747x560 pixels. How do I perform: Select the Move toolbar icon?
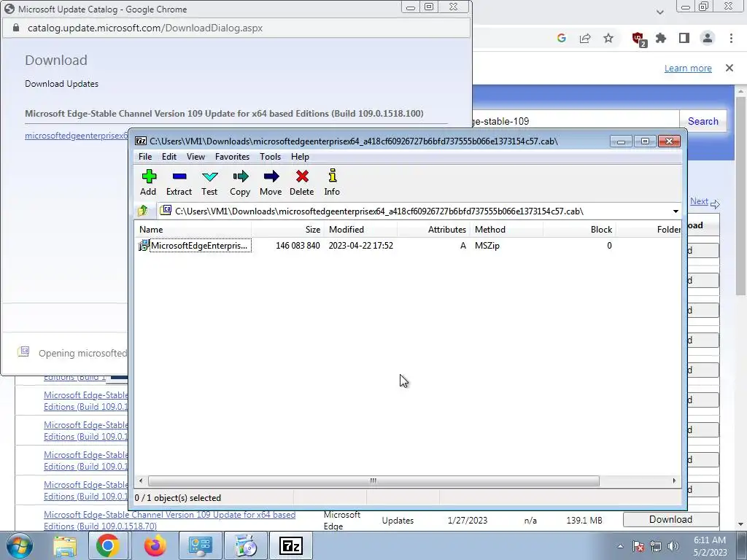(271, 182)
